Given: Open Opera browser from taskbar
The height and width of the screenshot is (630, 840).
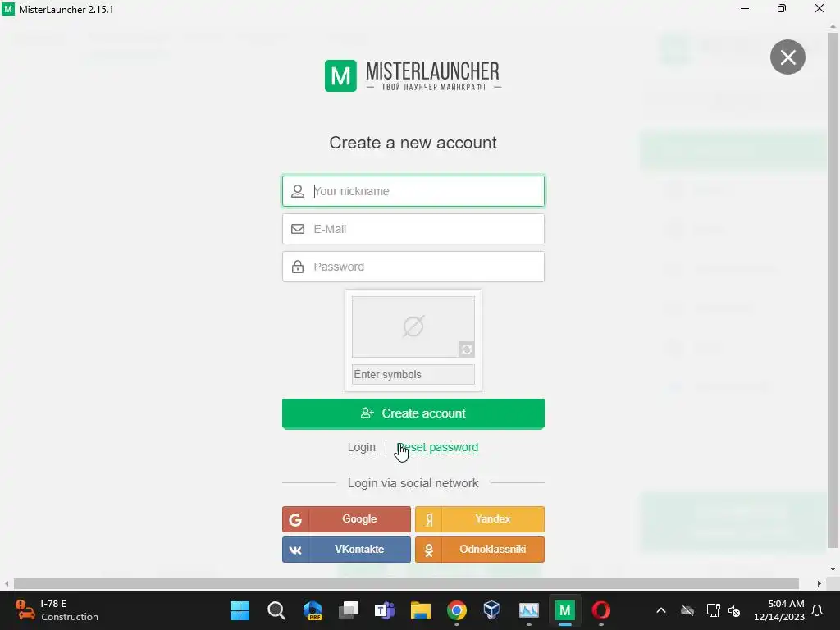Looking at the screenshot, I should click(600, 610).
